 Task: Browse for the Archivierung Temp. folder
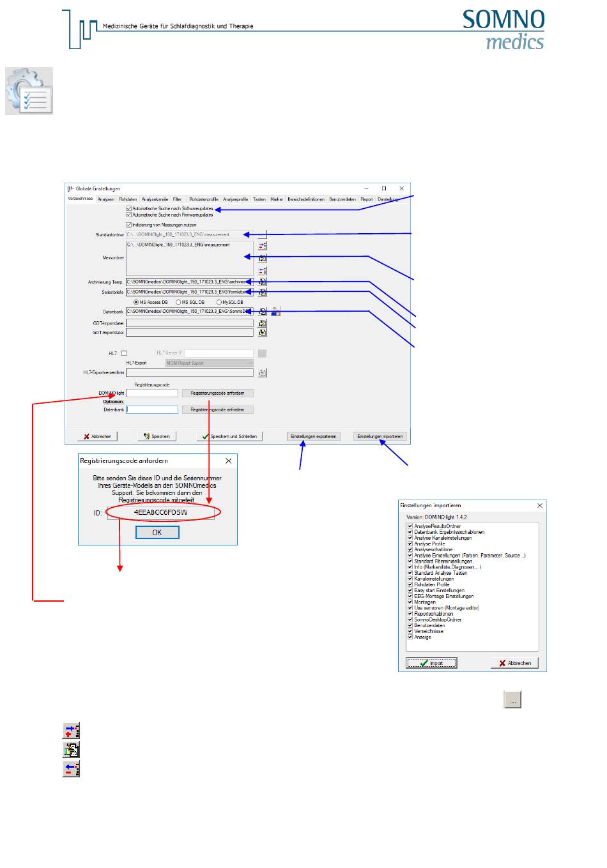point(262,282)
